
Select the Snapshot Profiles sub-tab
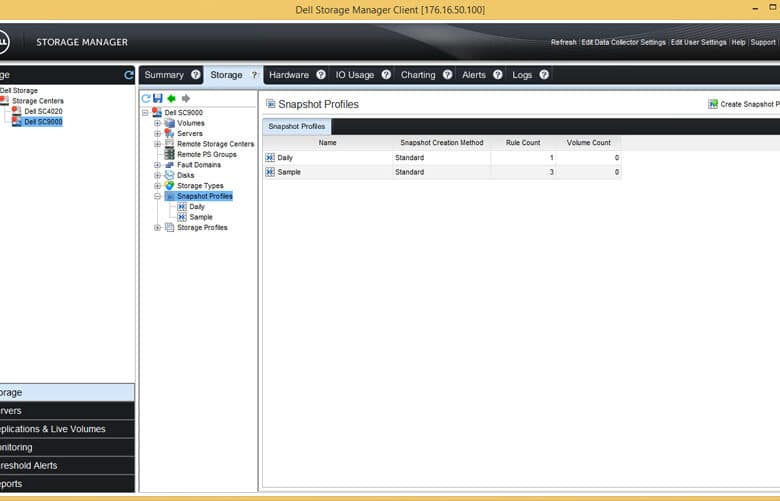(x=297, y=126)
